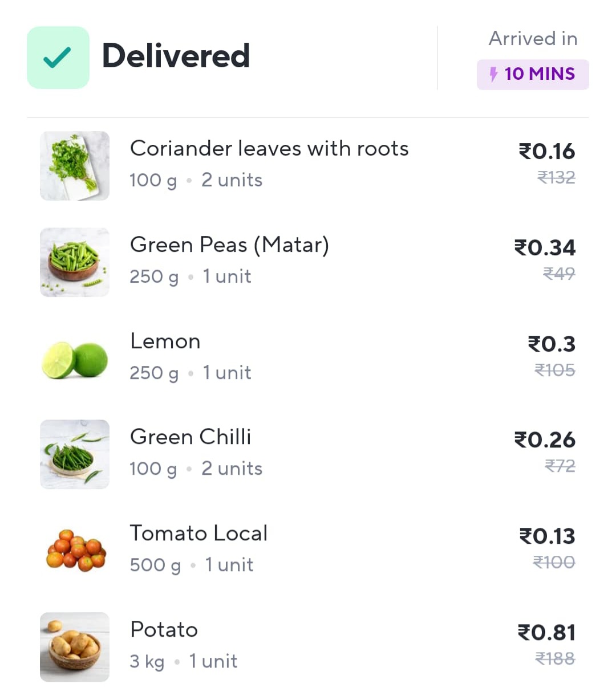
Task: Tap the struck-through ₹105 lemon price
Action: tap(554, 371)
